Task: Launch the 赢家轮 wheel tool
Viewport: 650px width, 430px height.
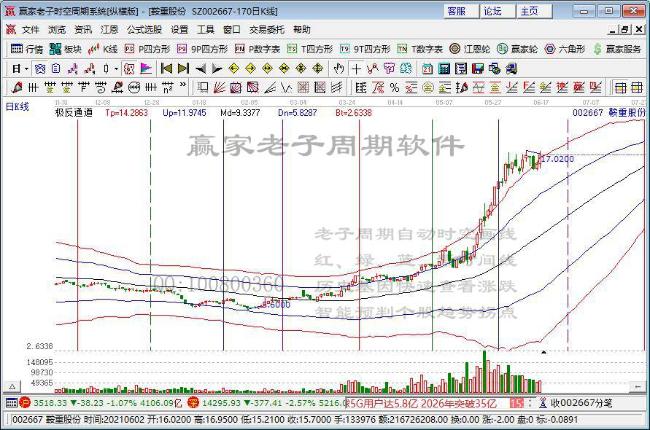Action: pyautogui.click(x=517, y=49)
